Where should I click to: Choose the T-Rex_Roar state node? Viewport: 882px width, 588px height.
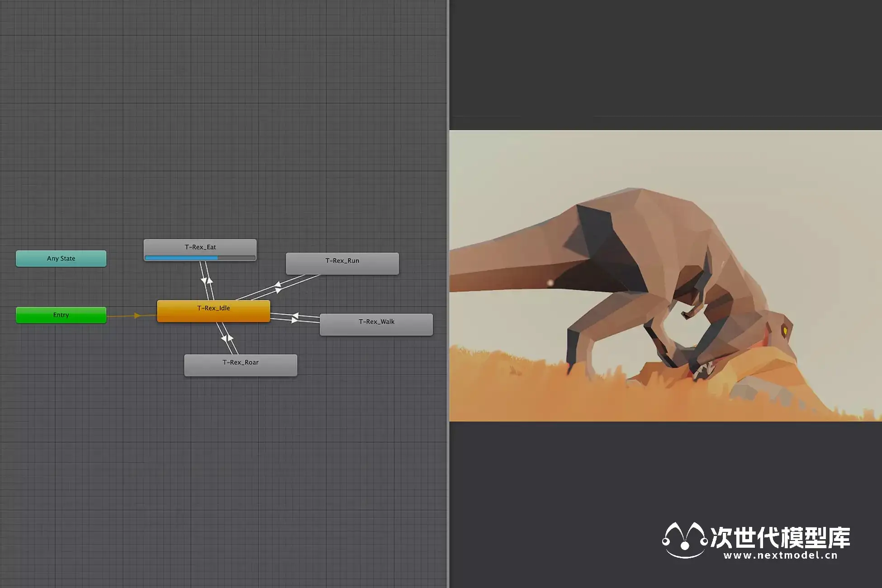tap(240, 365)
